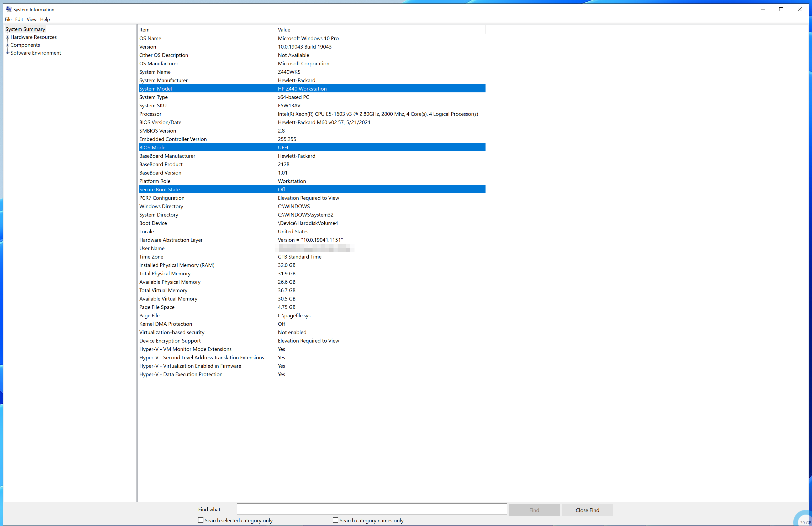Click the Close Find button
The width and height of the screenshot is (812, 526).
pyautogui.click(x=587, y=510)
